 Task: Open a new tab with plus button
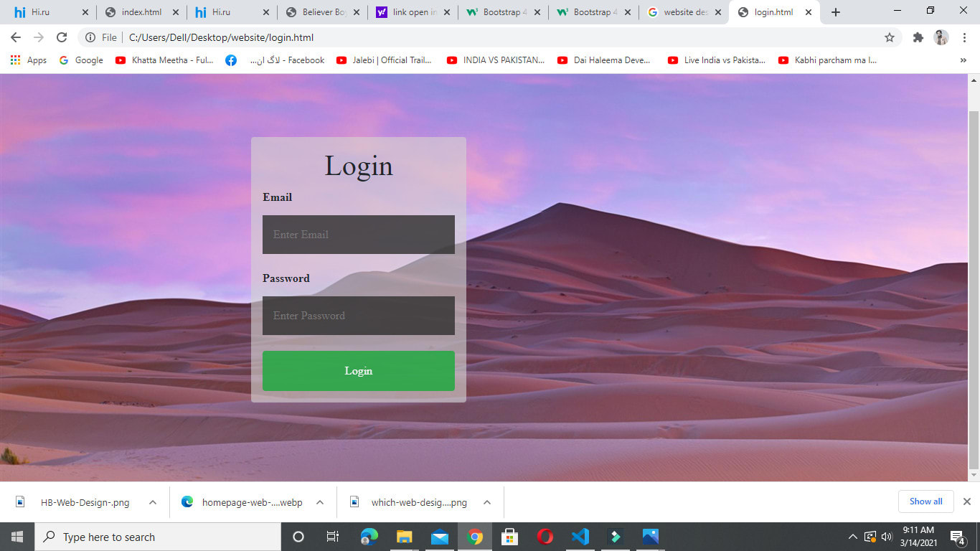pos(835,12)
